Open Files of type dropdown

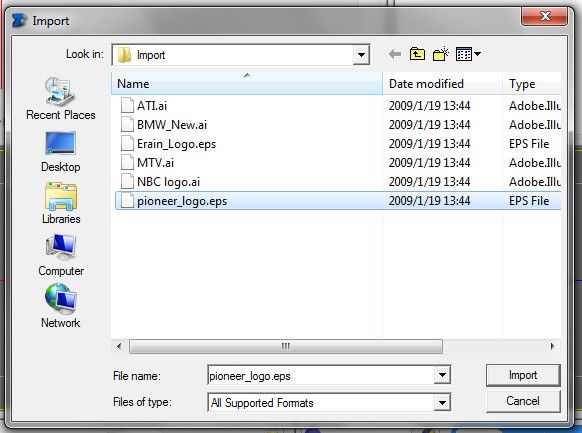click(x=442, y=403)
